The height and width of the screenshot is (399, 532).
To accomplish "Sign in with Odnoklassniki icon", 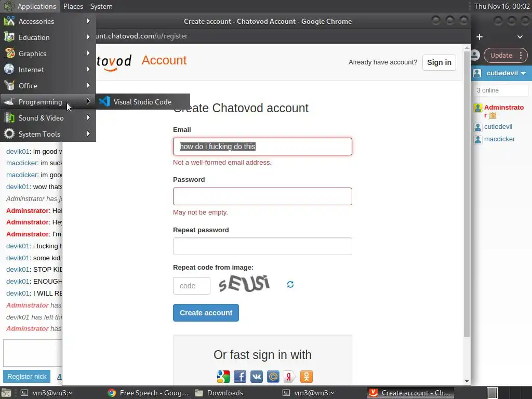I will (307, 377).
